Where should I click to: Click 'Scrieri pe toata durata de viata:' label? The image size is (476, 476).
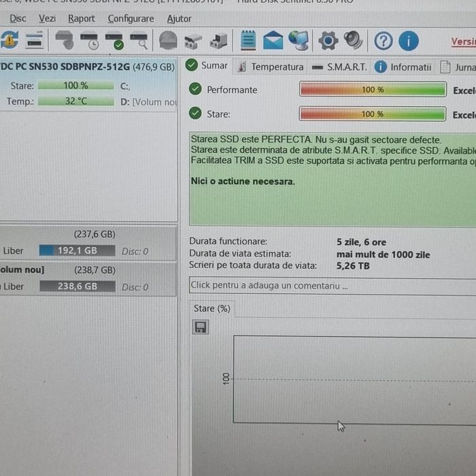[x=253, y=265]
